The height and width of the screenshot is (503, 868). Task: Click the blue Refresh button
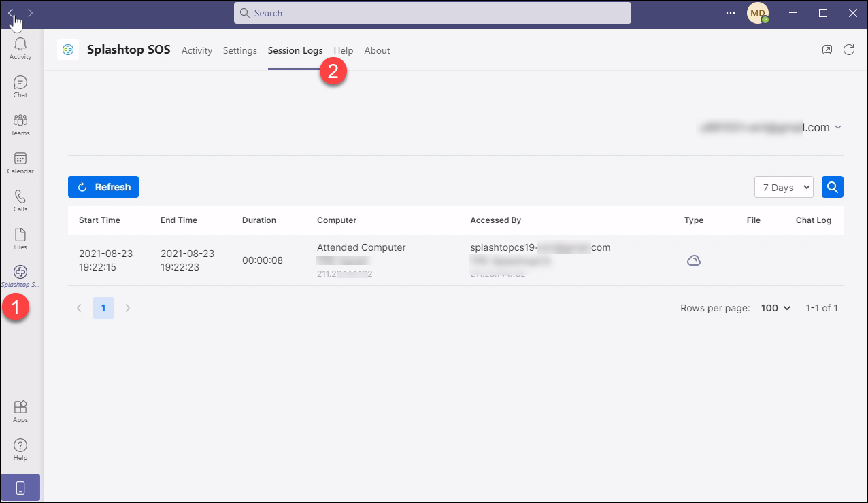(x=103, y=187)
